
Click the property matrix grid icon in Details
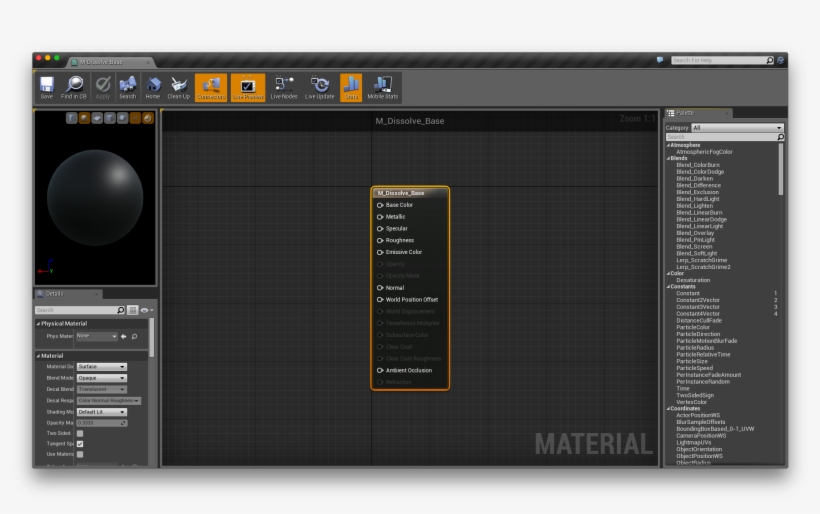click(133, 310)
